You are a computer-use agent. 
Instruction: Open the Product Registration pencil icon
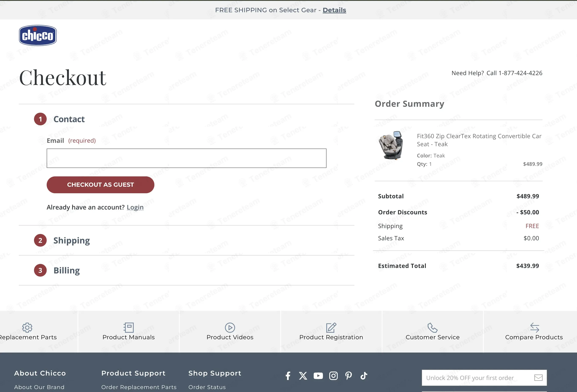(x=331, y=327)
